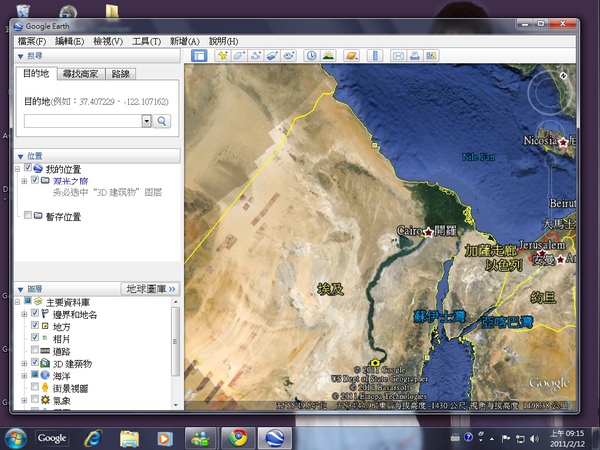Image resolution: width=600 pixels, height=450 pixels.
Task: Email the current view
Action: coord(398,56)
